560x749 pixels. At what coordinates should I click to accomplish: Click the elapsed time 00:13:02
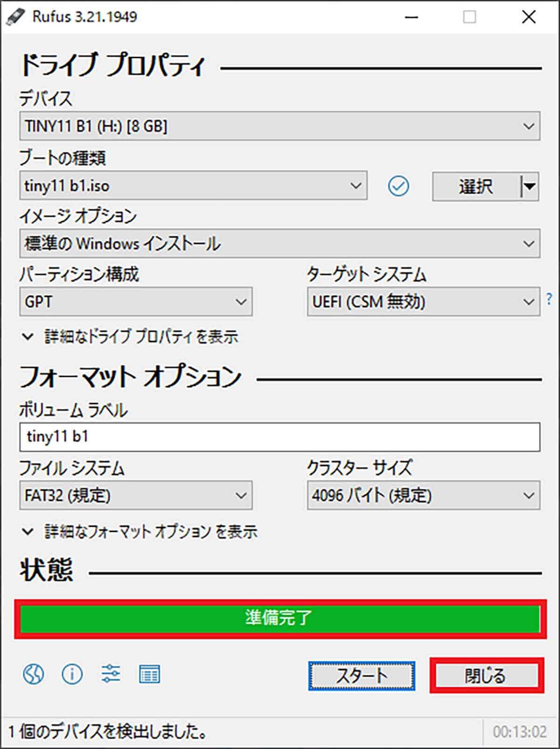click(519, 732)
